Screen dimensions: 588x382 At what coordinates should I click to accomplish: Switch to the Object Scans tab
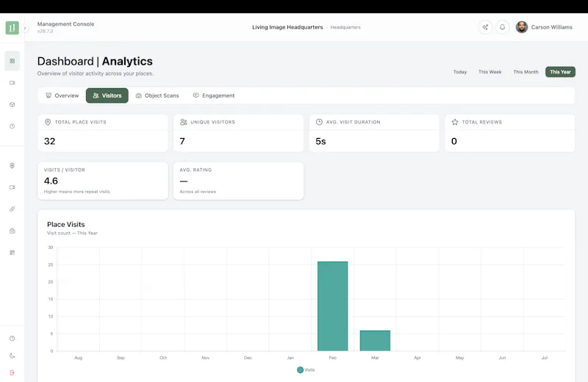[157, 95]
